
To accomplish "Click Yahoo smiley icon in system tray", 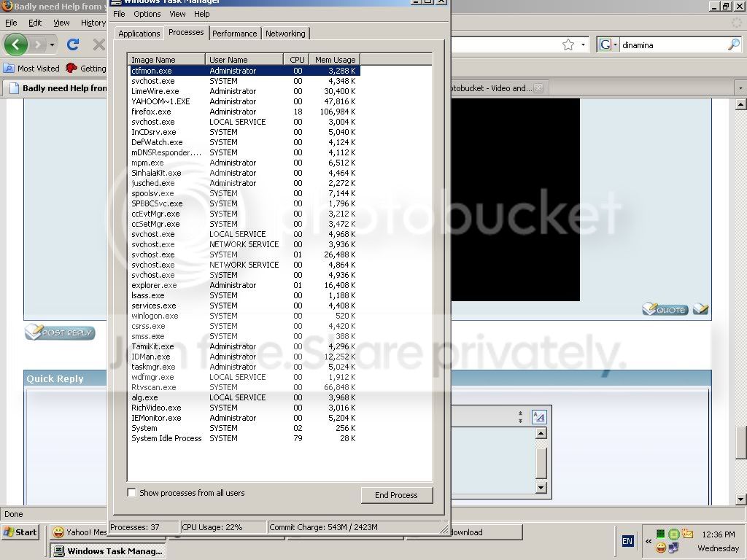I will tap(661, 548).
